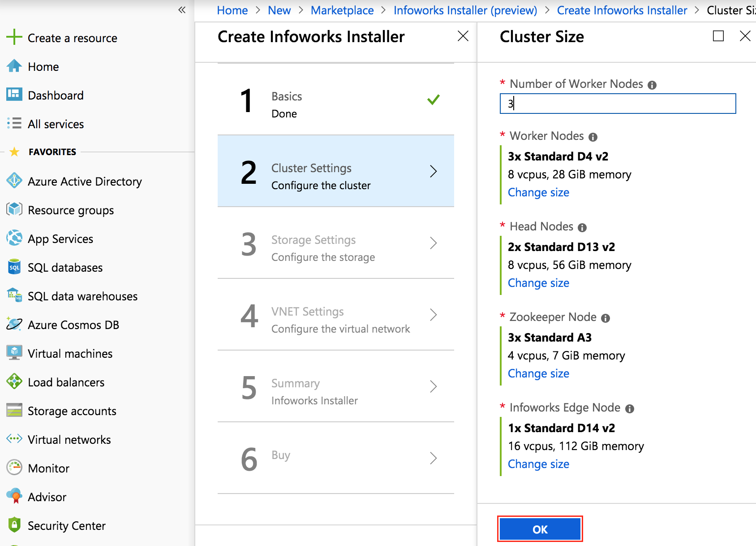Click the Resource groups cube icon
The image size is (756, 546).
tap(14, 209)
